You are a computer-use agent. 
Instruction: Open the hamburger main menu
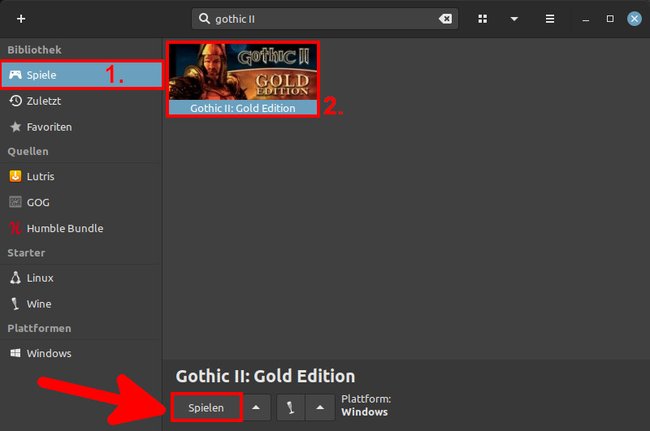[x=550, y=19]
